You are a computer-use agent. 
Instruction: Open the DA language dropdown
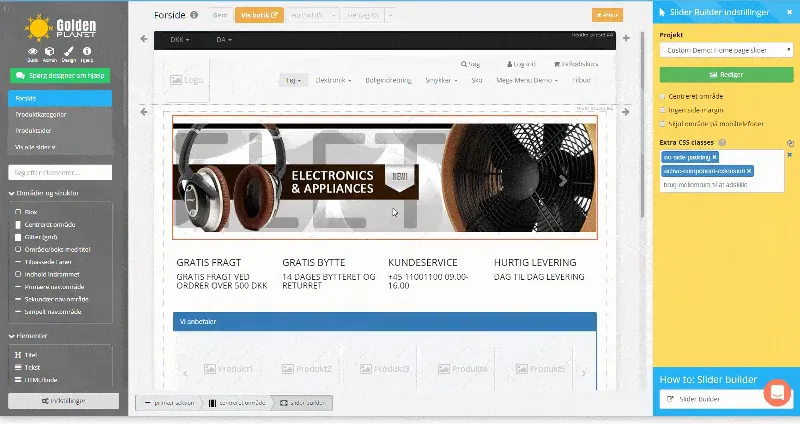[x=223, y=39]
